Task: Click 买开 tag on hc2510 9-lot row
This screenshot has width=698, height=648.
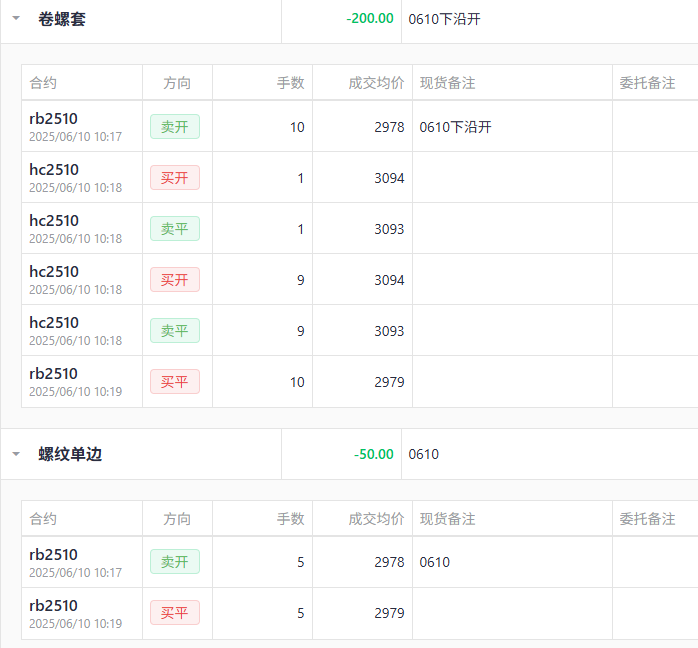Action: pos(175,280)
